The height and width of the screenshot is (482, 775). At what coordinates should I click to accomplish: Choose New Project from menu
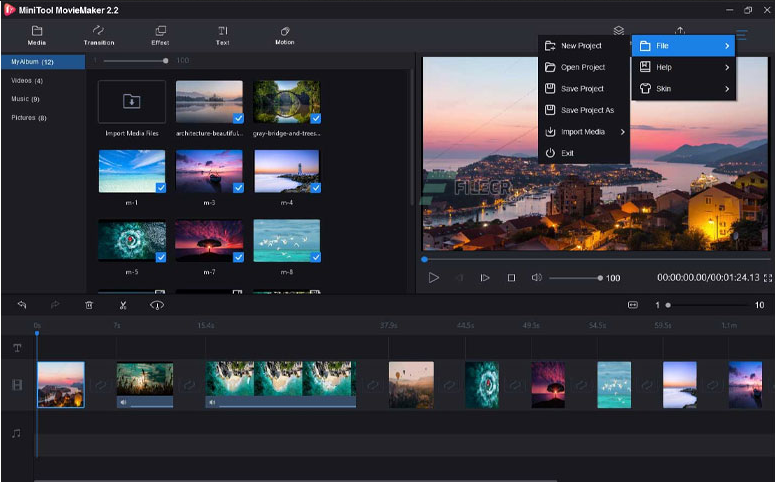(584, 45)
